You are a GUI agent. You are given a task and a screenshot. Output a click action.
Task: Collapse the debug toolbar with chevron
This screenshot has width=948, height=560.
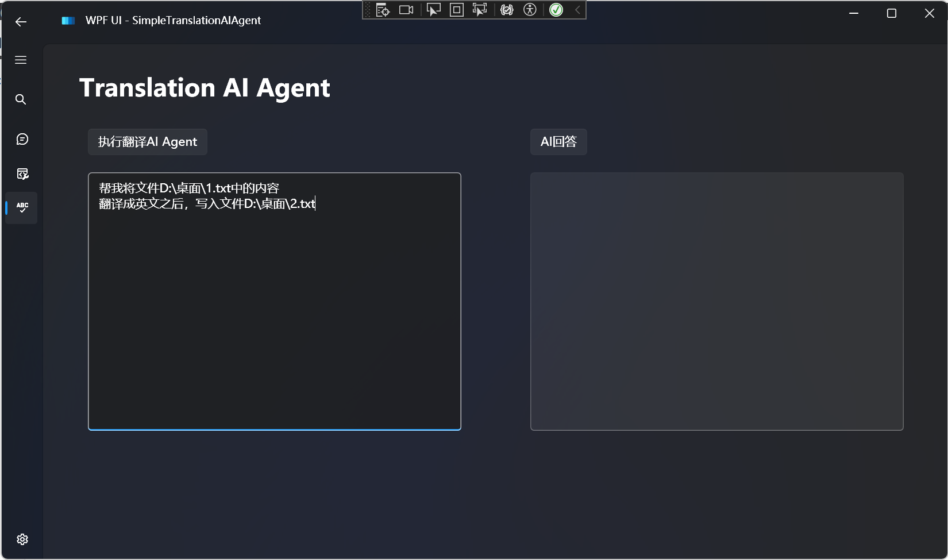point(577,10)
